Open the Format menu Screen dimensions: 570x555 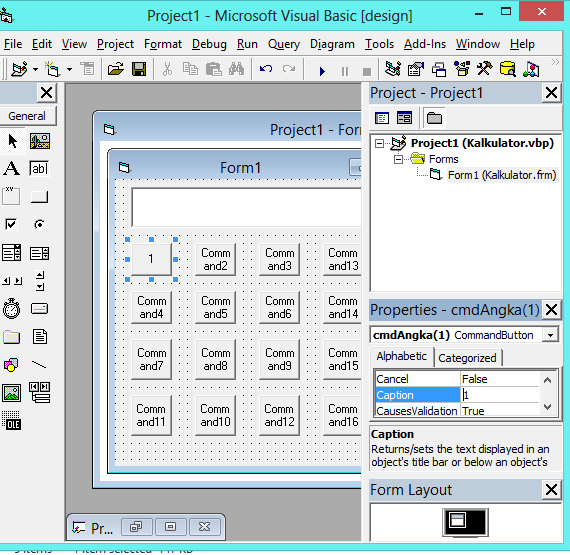pyautogui.click(x=162, y=44)
